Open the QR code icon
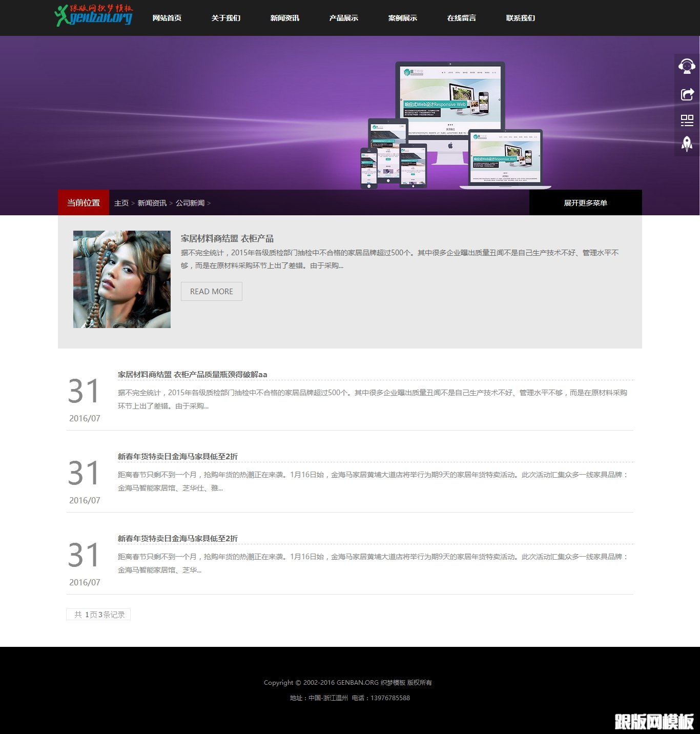 tap(687, 120)
